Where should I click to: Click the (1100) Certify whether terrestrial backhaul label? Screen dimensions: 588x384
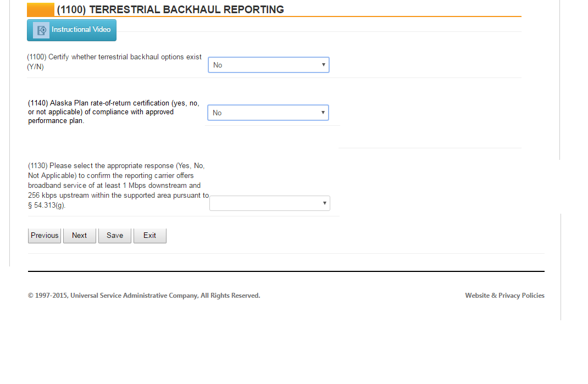[114, 62]
